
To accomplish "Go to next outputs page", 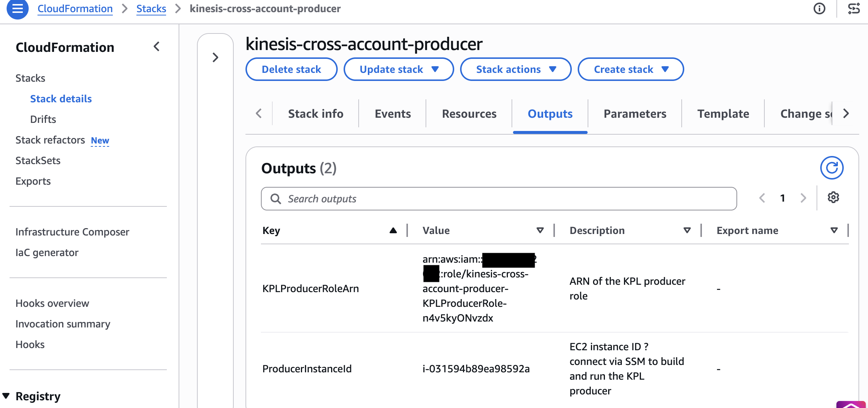I will 803,198.
